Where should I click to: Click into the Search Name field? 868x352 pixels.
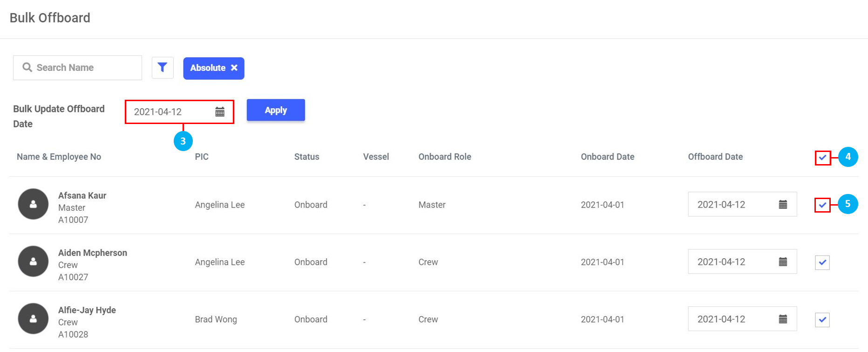84,68
